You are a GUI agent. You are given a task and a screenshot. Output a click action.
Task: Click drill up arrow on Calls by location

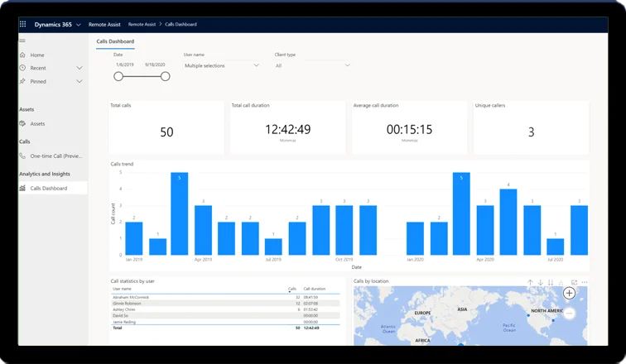point(530,282)
